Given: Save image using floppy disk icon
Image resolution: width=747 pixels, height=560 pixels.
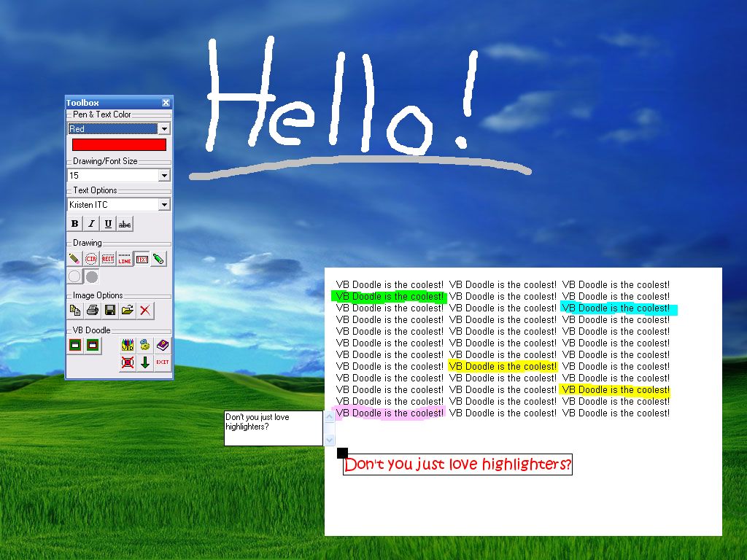Looking at the screenshot, I should (110, 311).
